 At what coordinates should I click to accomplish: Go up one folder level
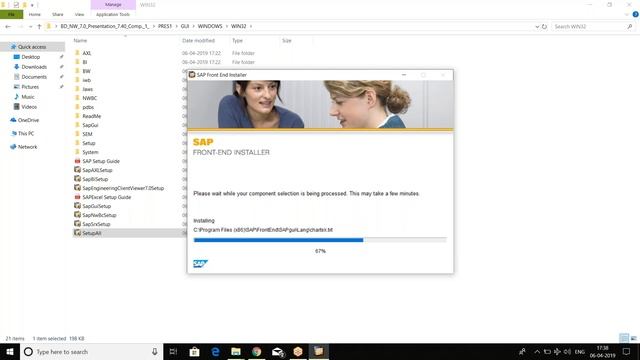pos(39,26)
